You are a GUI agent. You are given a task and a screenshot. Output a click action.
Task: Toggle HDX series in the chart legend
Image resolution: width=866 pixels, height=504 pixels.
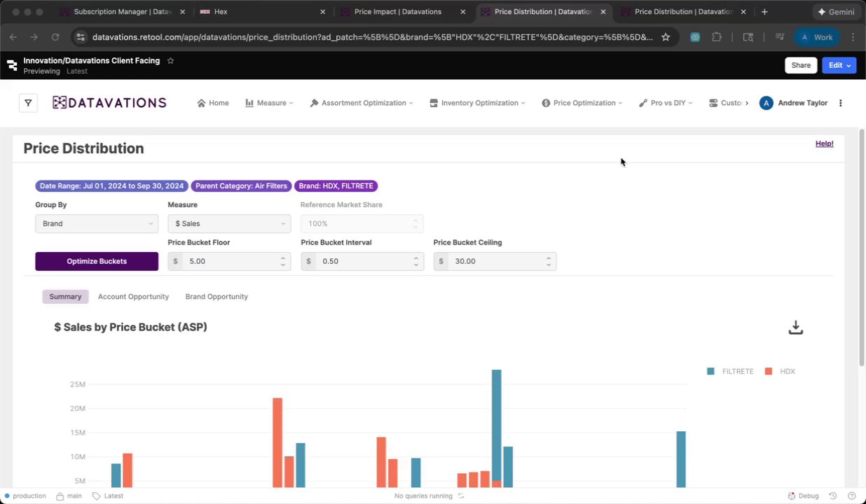tap(780, 371)
